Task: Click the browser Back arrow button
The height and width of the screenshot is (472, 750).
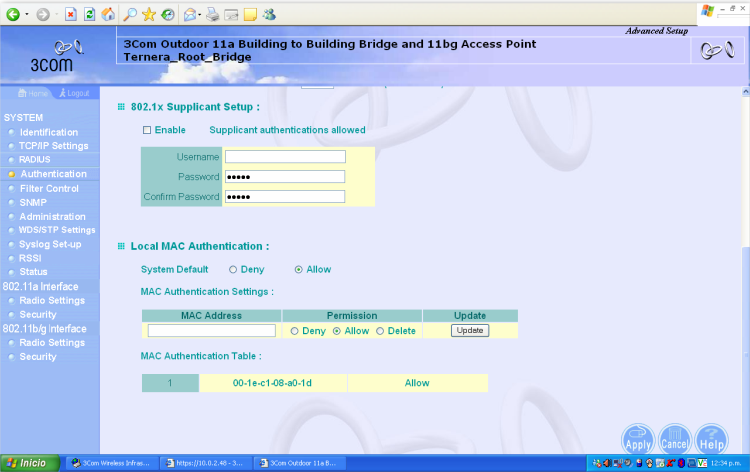Action: point(13,15)
